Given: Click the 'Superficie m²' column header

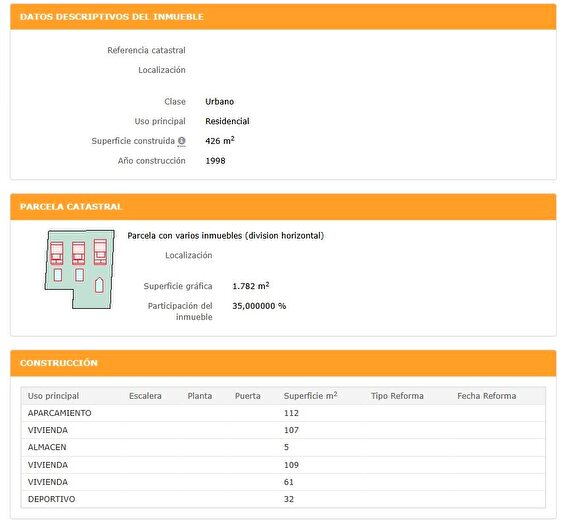Looking at the screenshot, I should [310, 396].
